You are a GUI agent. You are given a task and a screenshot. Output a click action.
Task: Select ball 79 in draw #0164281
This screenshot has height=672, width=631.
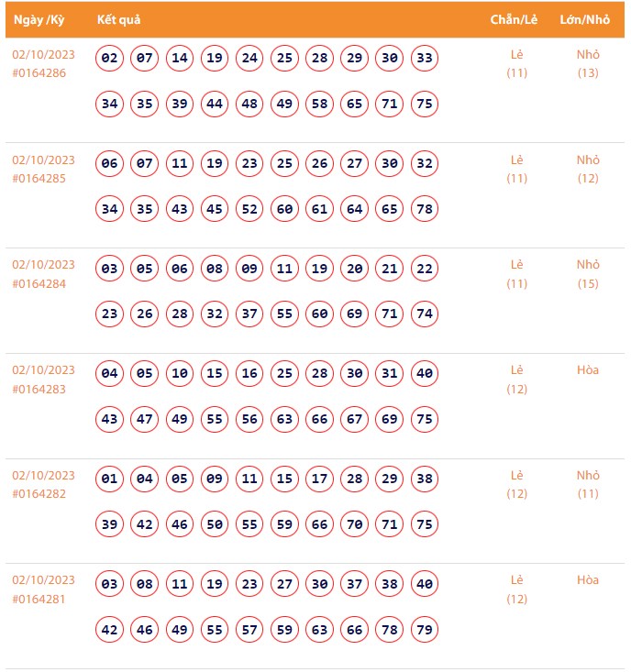click(424, 629)
